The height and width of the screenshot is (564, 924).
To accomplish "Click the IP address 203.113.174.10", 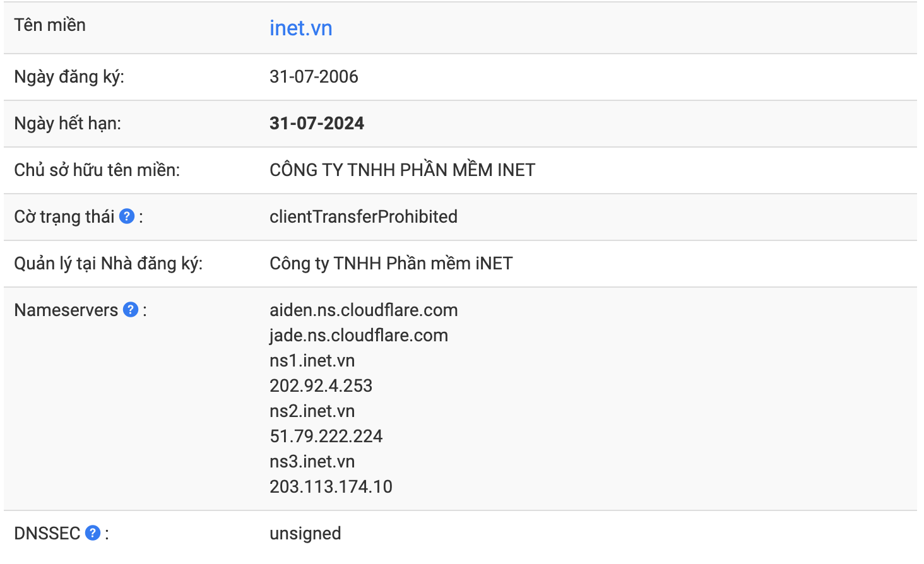I will point(331,486).
